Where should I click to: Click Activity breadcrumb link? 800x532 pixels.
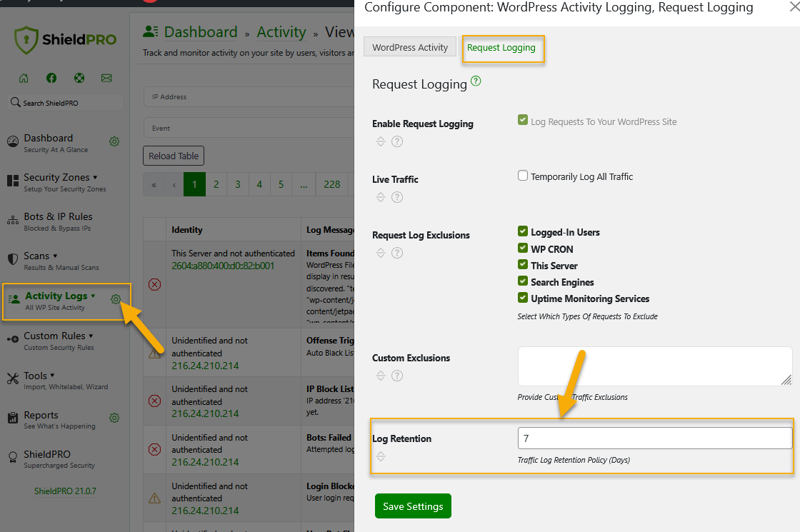(281, 32)
